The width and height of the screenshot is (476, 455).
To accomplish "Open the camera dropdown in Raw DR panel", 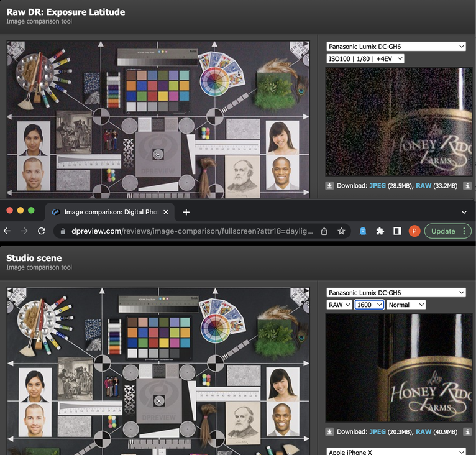I will [x=396, y=47].
